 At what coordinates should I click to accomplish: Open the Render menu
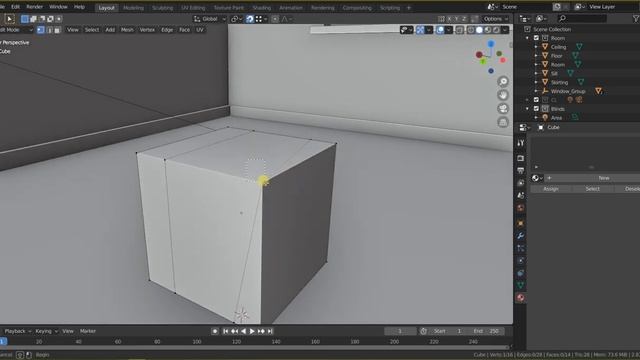pyautogui.click(x=34, y=7)
